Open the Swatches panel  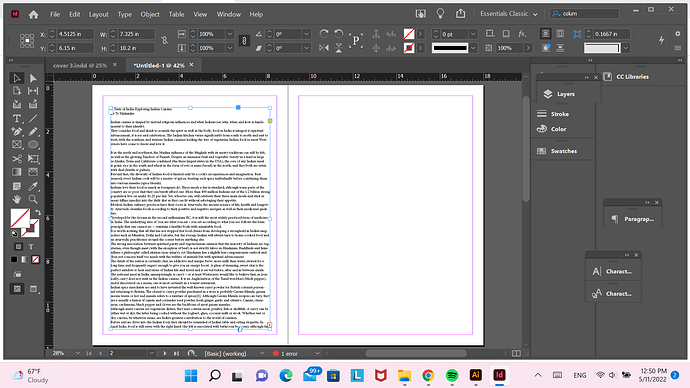(x=563, y=151)
